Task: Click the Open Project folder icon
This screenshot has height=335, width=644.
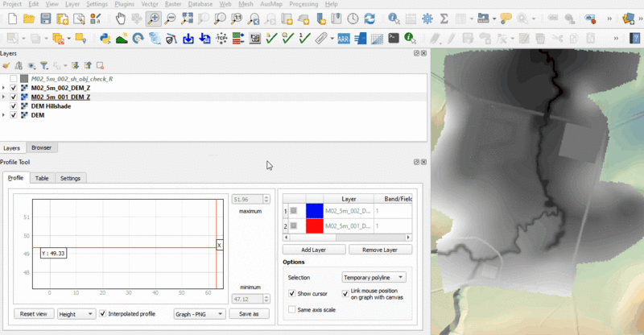Action: pos(27,18)
